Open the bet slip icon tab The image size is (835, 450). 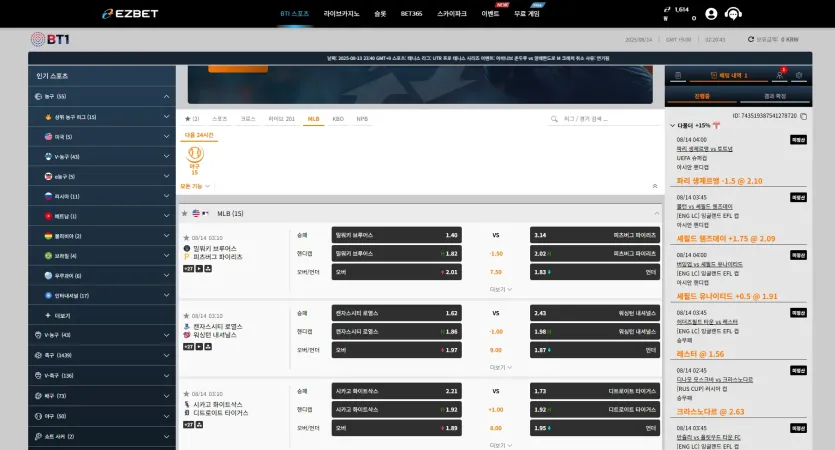[677, 76]
